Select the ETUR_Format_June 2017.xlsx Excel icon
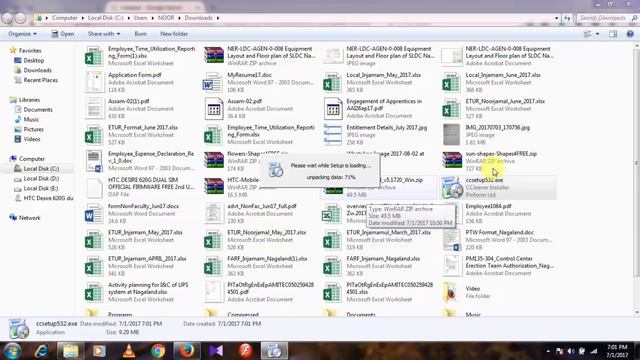640x360 pixels. pyautogui.click(x=94, y=135)
